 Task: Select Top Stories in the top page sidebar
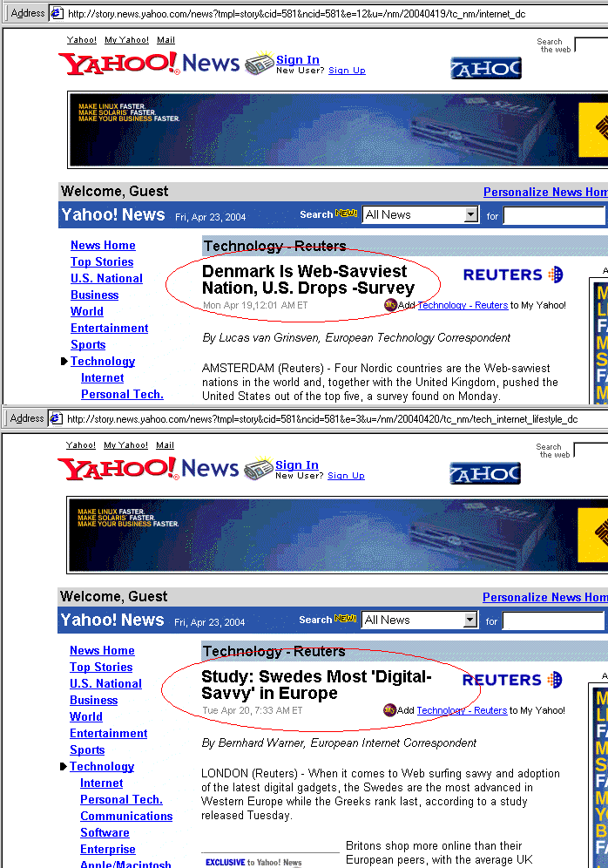pyautogui.click(x=102, y=261)
